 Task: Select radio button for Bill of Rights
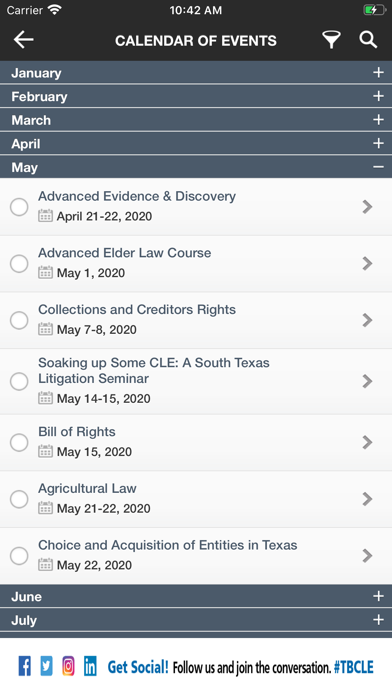click(x=19, y=442)
